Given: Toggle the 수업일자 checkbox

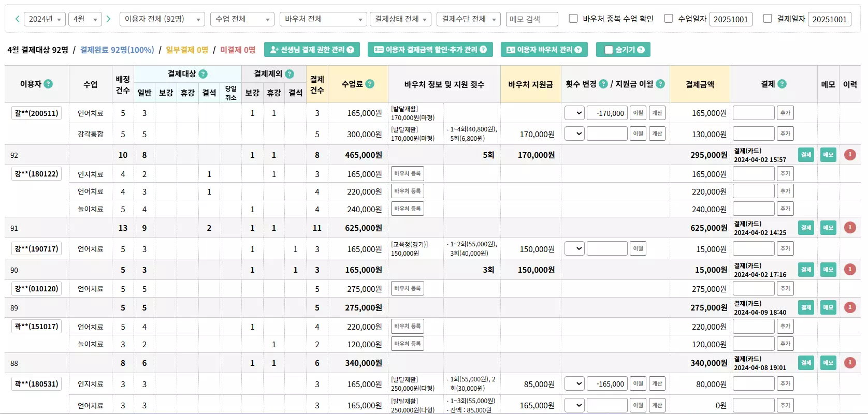Looking at the screenshot, I should coord(669,19).
